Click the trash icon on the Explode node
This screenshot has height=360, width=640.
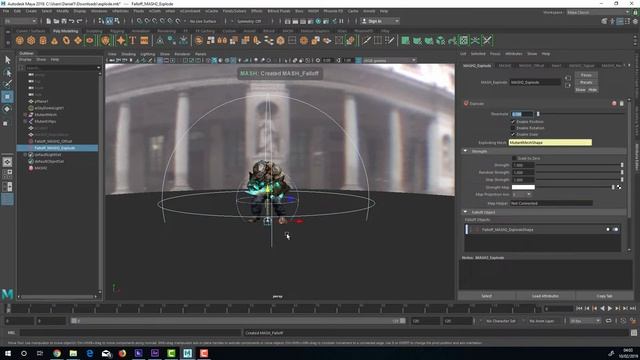pos(621,104)
